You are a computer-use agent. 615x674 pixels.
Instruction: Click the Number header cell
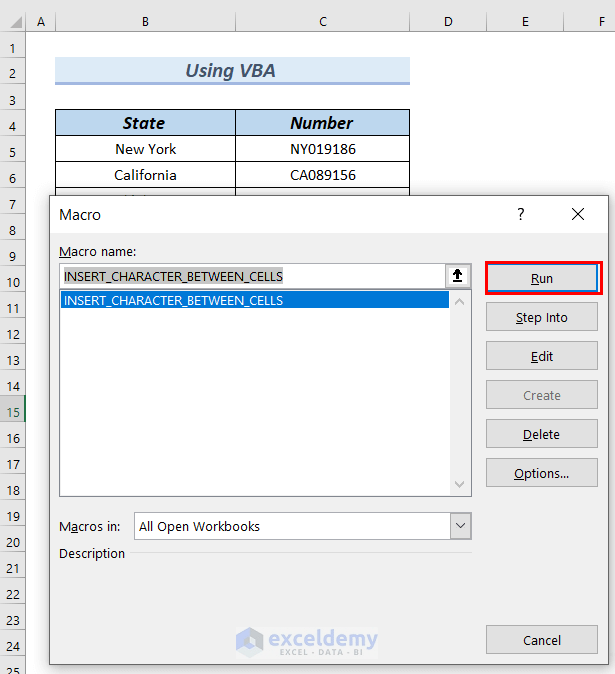coord(323,123)
